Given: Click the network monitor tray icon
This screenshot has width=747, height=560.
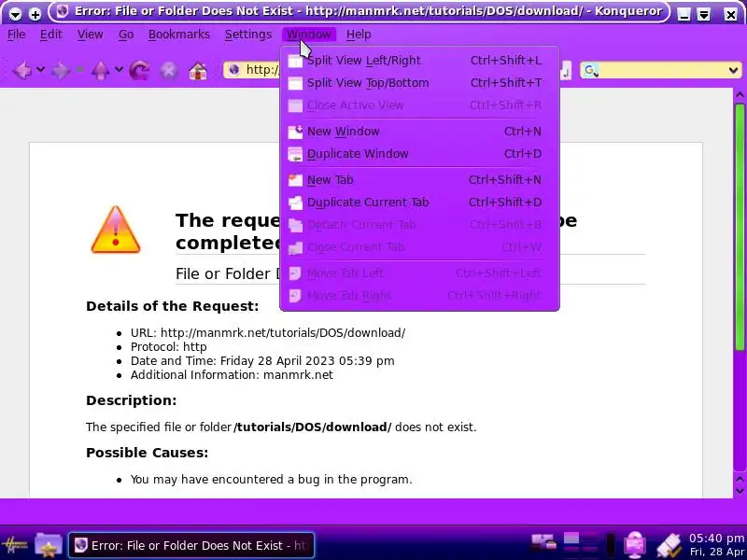Looking at the screenshot, I should click(635, 545).
